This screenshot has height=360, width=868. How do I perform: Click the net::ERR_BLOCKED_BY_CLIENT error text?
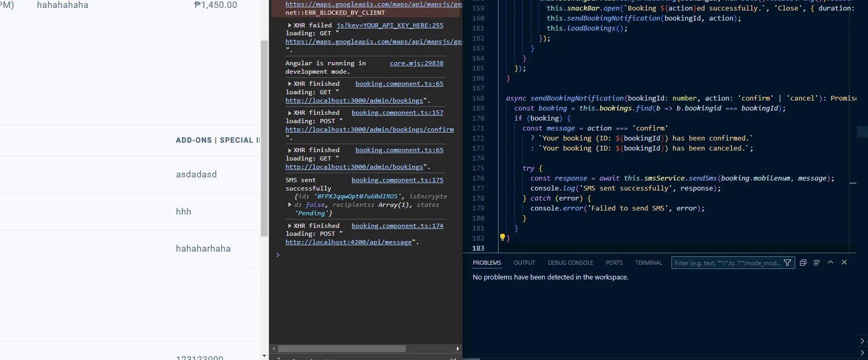(335, 13)
